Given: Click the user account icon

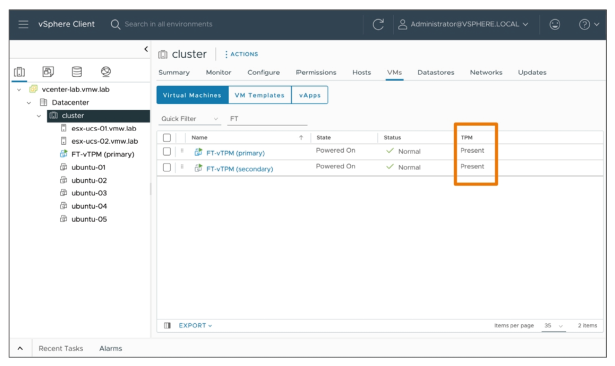Looking at the screenshot, I should tap(402, 24).
